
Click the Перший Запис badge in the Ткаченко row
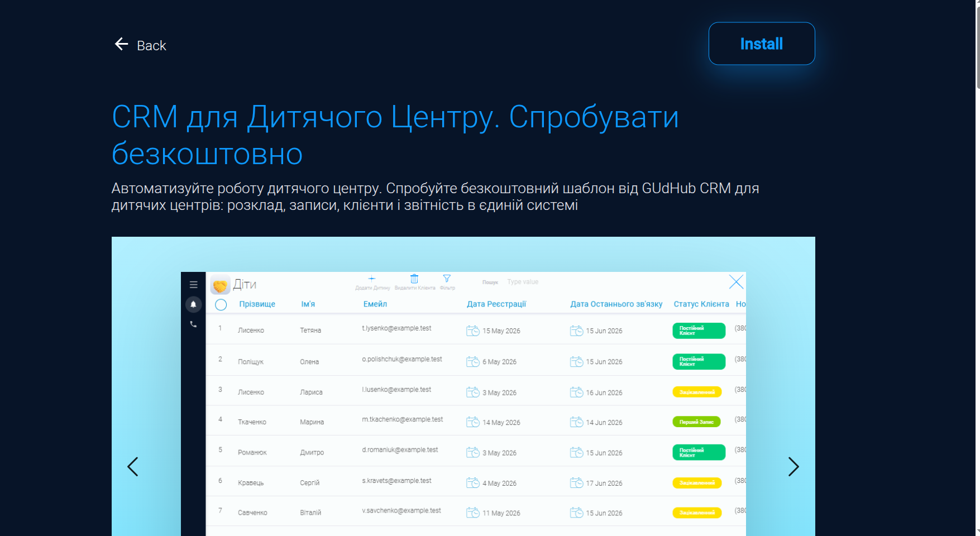pyautogui.click(x=696, y=422)
